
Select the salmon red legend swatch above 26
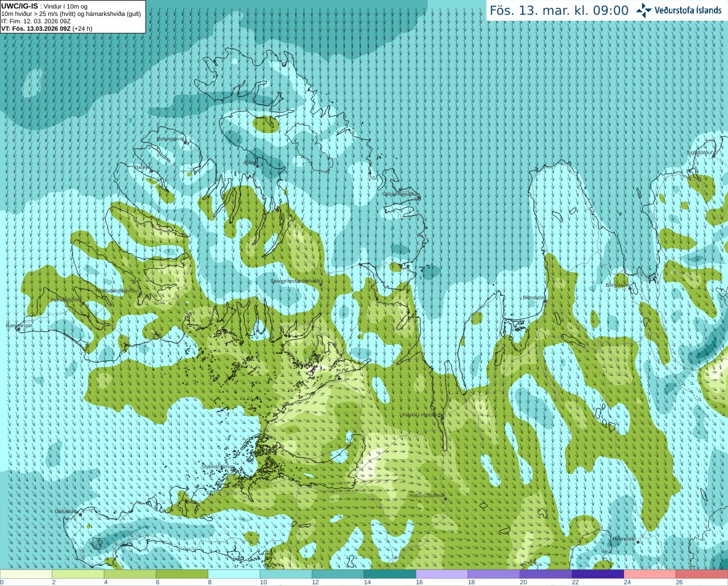coord(702,574)
